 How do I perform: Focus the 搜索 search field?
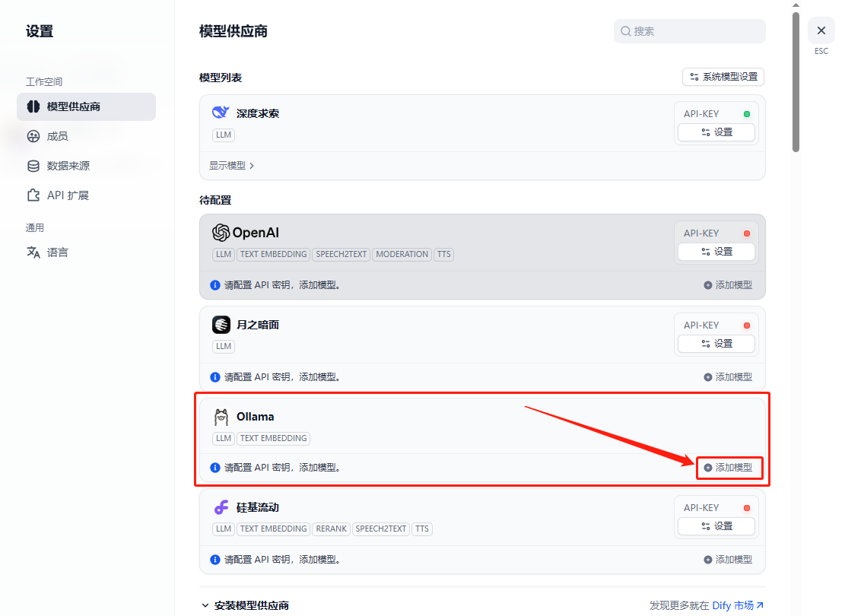[689, 31]
